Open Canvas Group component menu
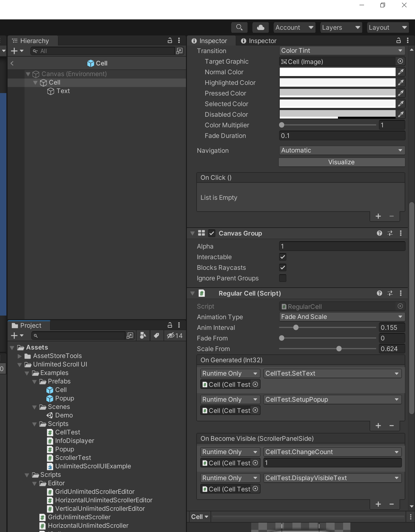415x532 pixels. click(x=401, y=233)
